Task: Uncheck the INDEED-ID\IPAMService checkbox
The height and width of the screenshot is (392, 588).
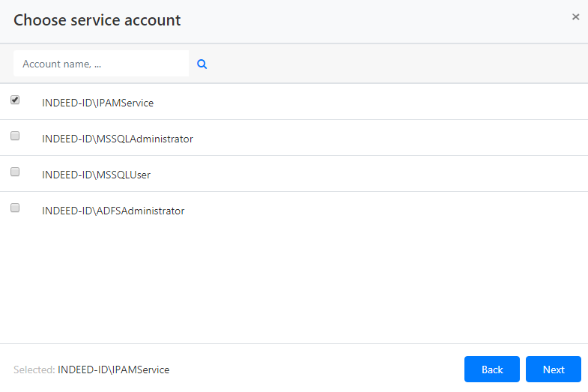Action: click(15, 100)
